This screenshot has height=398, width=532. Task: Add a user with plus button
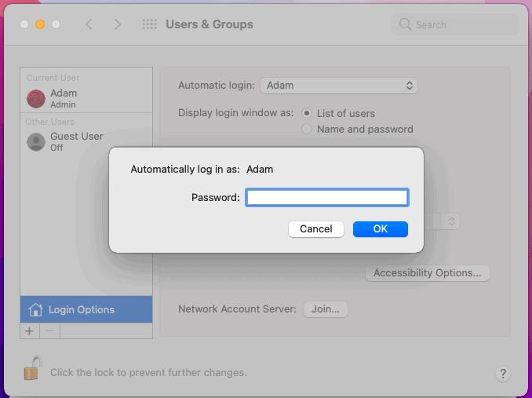coord(30,330)
